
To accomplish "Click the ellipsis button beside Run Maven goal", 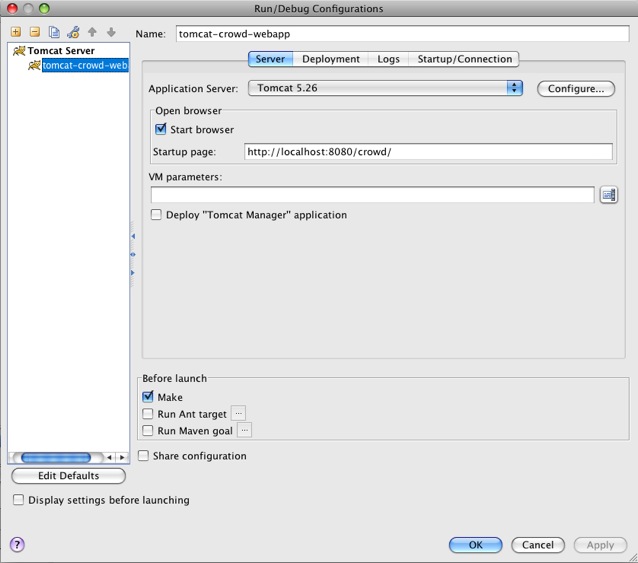I will point(244,431).
